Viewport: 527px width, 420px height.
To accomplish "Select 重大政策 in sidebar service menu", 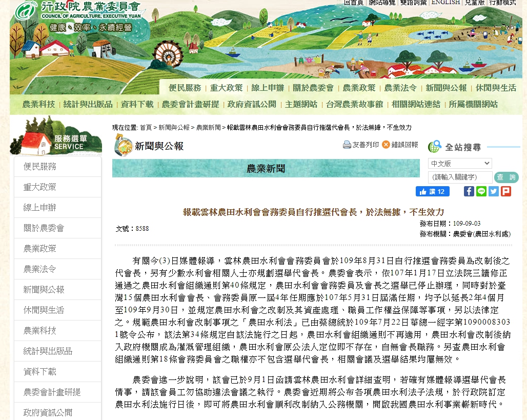I will 57,187.
